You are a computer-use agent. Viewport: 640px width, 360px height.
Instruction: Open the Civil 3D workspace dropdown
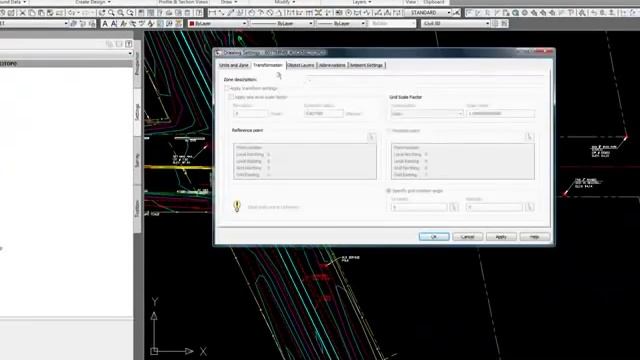(456, 24)
